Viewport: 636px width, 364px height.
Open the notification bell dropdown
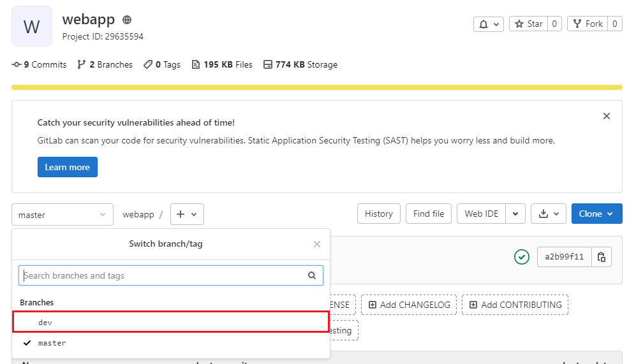coord(489,24)
